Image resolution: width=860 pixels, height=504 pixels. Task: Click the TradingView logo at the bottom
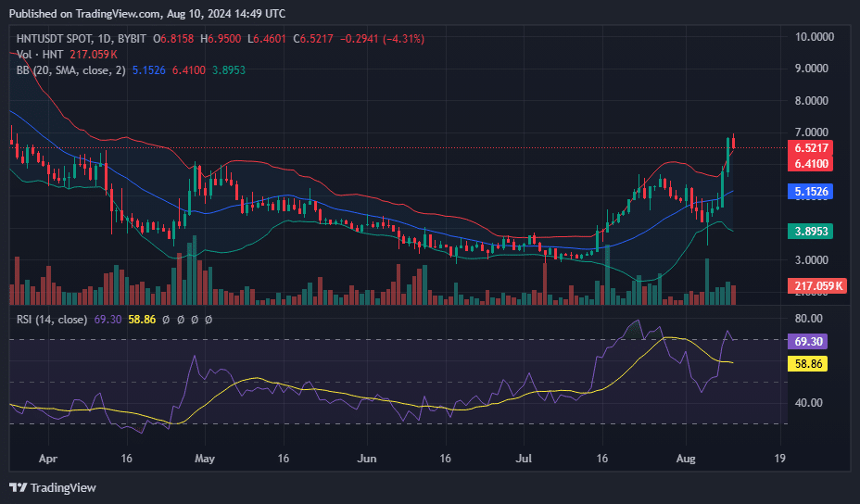pyautogui.click(x=53, y=487)
